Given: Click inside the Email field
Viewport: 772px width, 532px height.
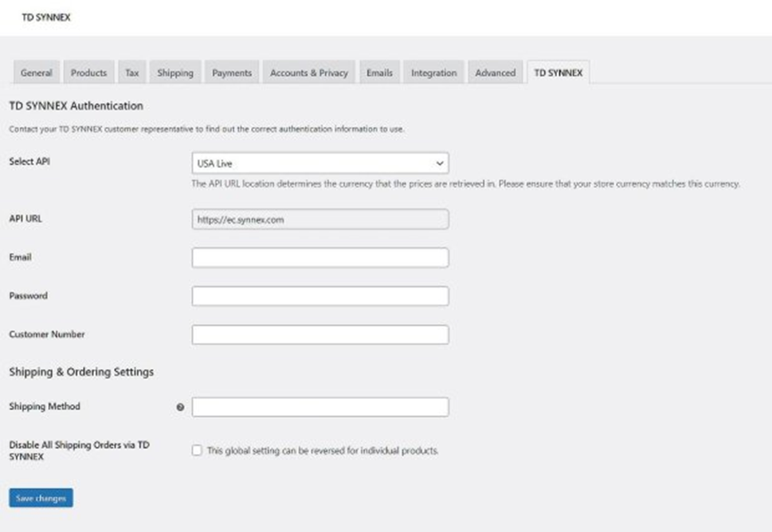Looking at the screenshot, I should tap(320, 257).
